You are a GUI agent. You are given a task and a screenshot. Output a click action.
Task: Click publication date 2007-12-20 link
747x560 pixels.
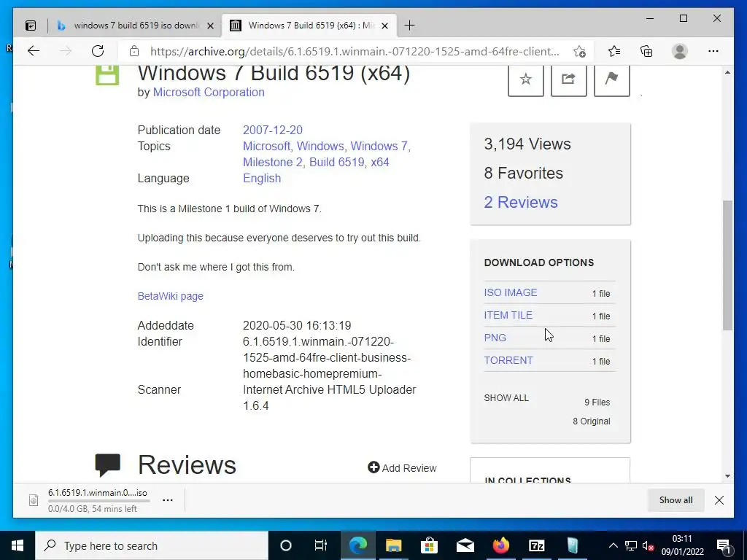point(273,130)
